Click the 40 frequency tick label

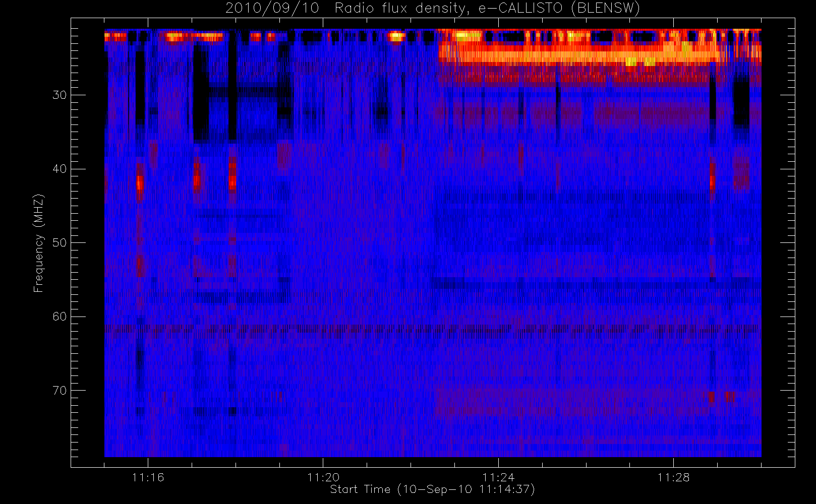(x=60, y=169)
